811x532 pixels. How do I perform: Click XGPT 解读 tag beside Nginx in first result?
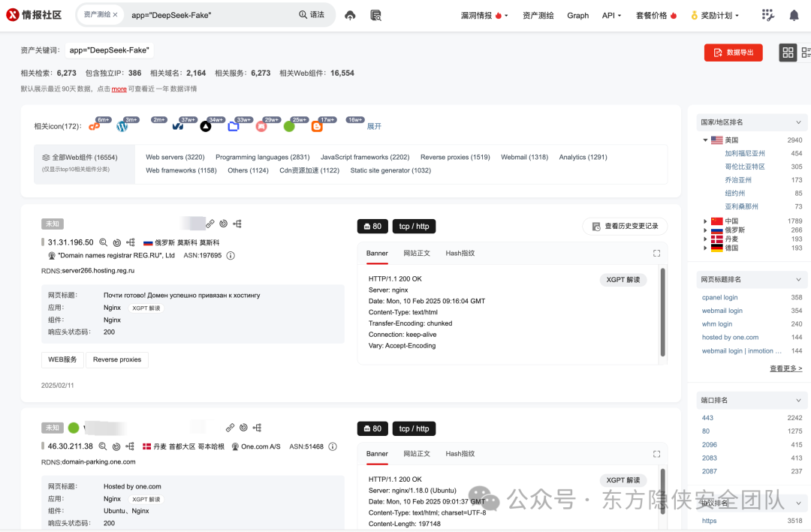(x=146, y=308)
